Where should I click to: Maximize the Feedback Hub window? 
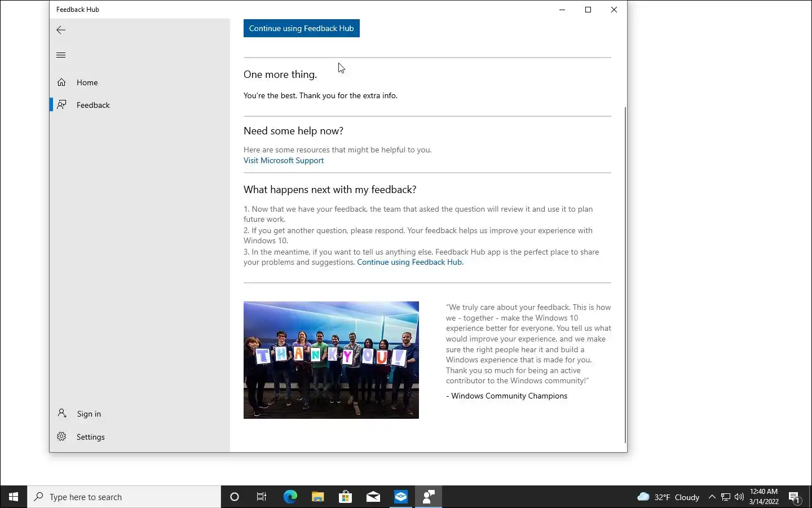588,10
